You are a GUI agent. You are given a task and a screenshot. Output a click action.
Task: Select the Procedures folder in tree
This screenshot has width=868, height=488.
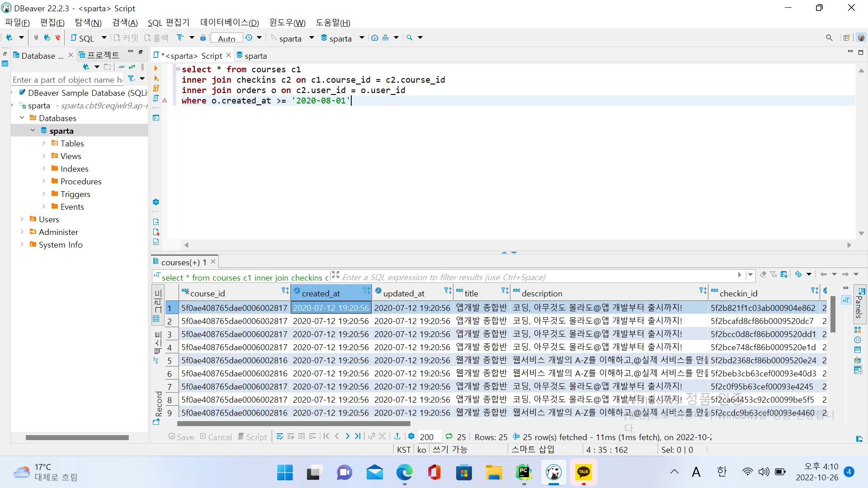pyautogui.click(x=81, y=181)
